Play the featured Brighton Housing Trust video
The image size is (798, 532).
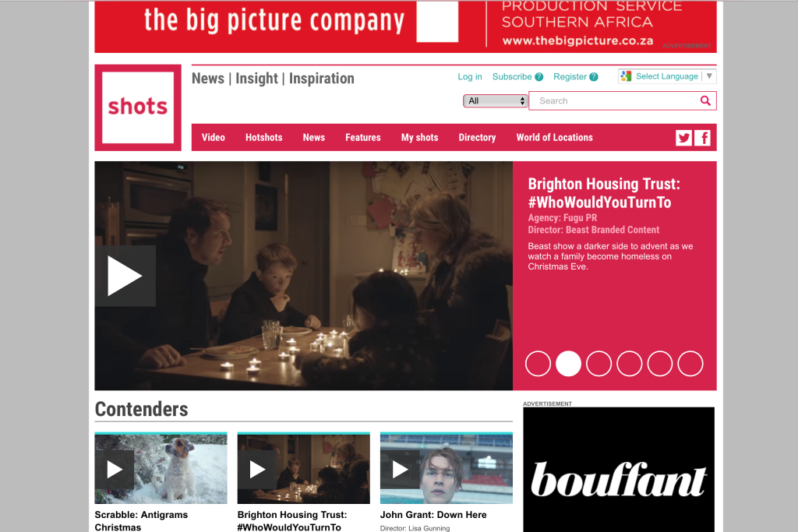click(125, 277)
